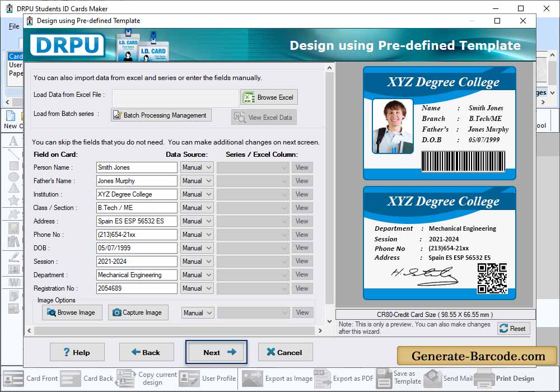Screen dimensions: 560x392
Task: Open Registration No data source dropdown
Action: click(197, 288)
